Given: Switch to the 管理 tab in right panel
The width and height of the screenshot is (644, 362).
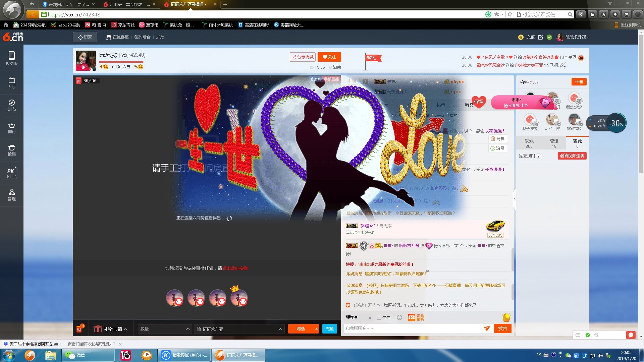Looking at the screenshot, I should click(x=554, y=143).
